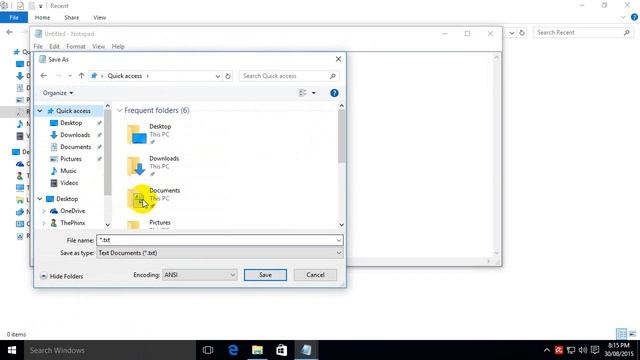Image resolution: width=640 pixels, height=360 pixels.
Task: Select Videos in the navigation tree
Action: 69,183
